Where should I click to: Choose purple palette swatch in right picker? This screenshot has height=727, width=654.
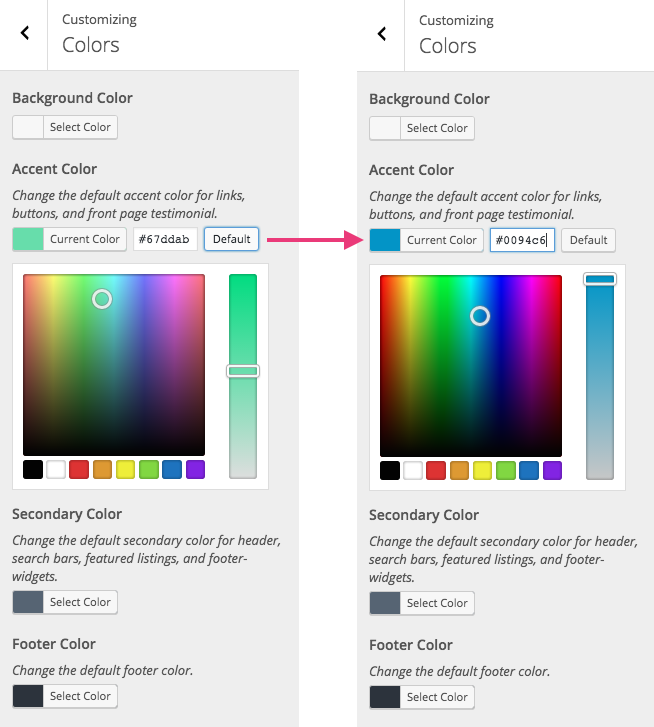tap(552, 470)
